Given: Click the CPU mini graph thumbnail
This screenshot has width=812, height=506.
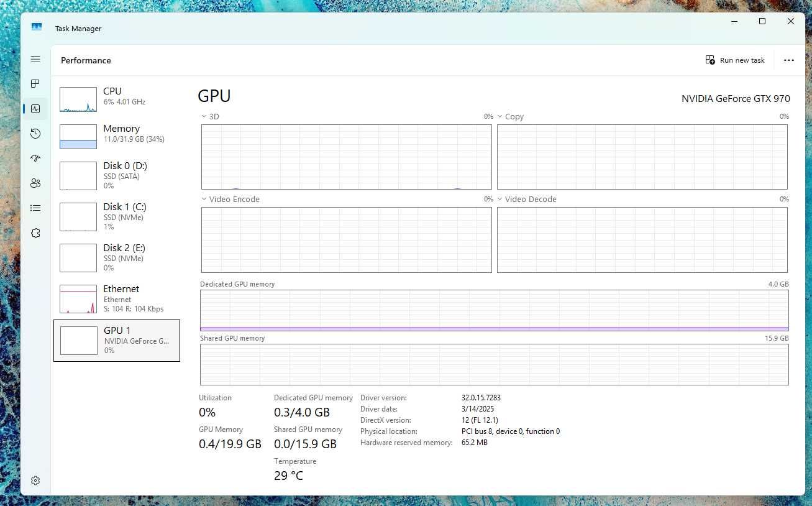Looking at the screenshot, I should (x=78, y=99).
